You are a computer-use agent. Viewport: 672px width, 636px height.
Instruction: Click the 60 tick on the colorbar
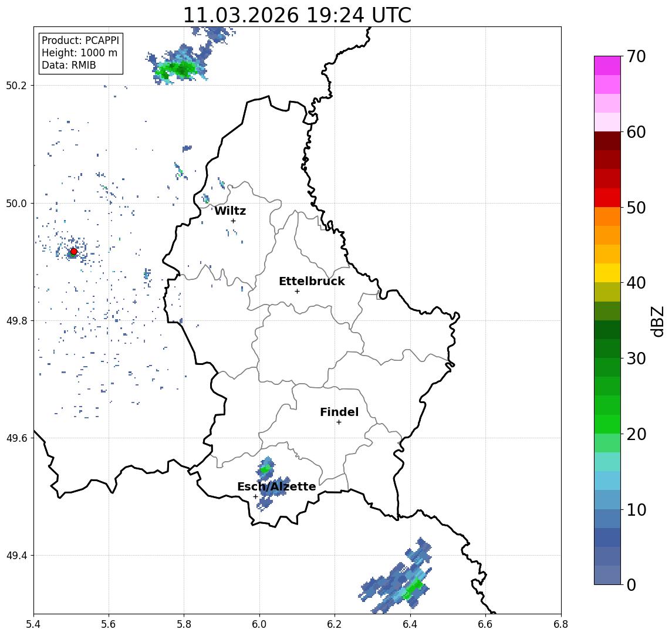point(636,132)
